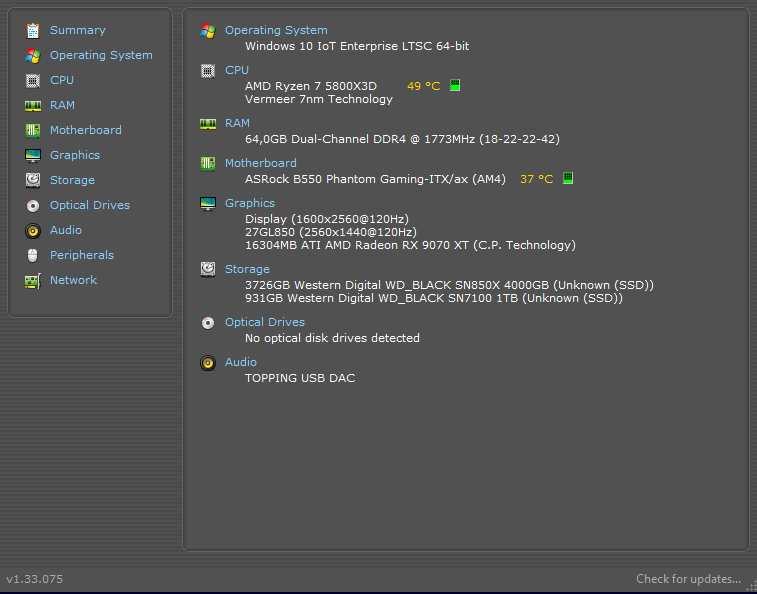Screen dimensions: 757x594
Task: Click the Peripherals mouse icon in sidebar
Action: coord(32,255)
